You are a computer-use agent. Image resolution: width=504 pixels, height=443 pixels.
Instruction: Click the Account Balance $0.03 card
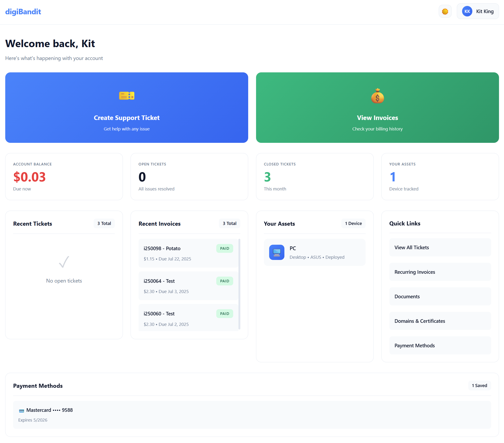pos(64,176)
